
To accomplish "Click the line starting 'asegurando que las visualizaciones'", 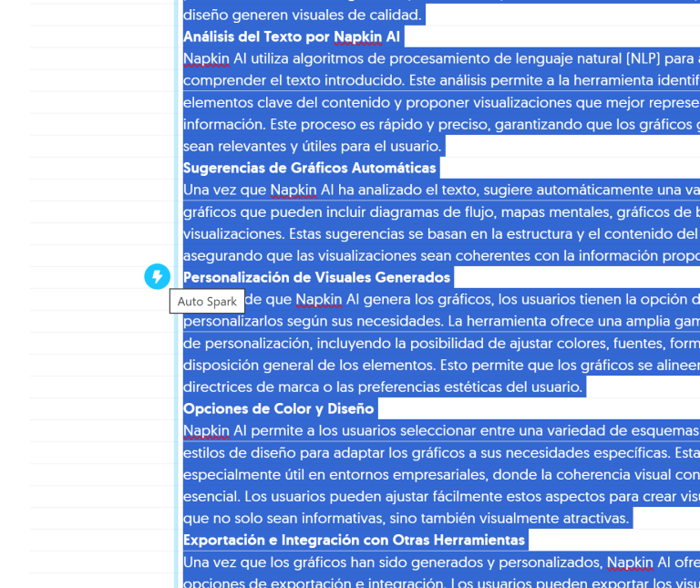I will point(441,255).
